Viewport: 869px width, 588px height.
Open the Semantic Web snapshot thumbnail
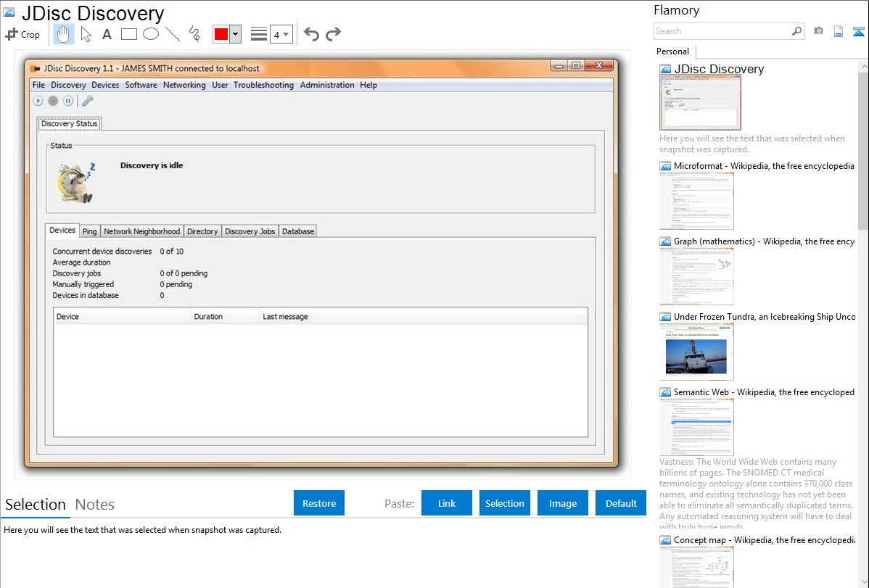coord(696,427)
